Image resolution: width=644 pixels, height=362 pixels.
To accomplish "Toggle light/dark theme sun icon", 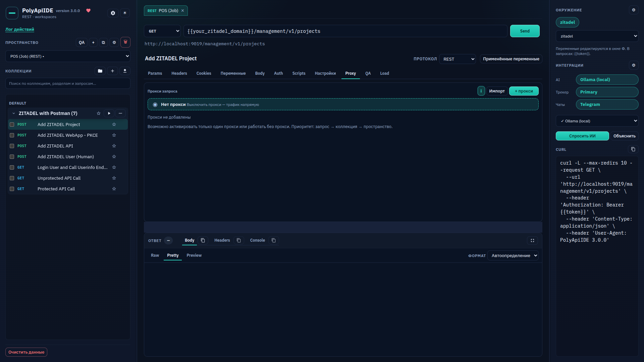I will pyautogui.click(x=125, y=13).
